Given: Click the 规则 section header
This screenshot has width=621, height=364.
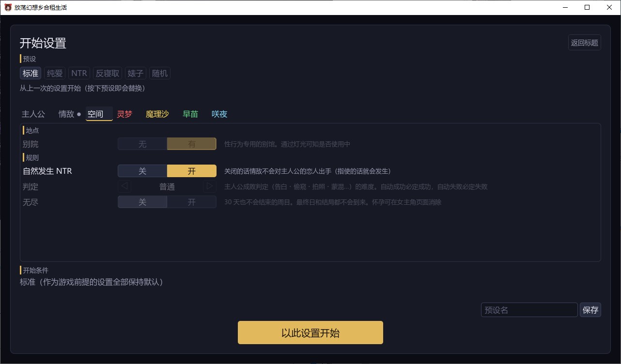Looking at the screenshot, I should pyautogui.click(x=32, y=157).
